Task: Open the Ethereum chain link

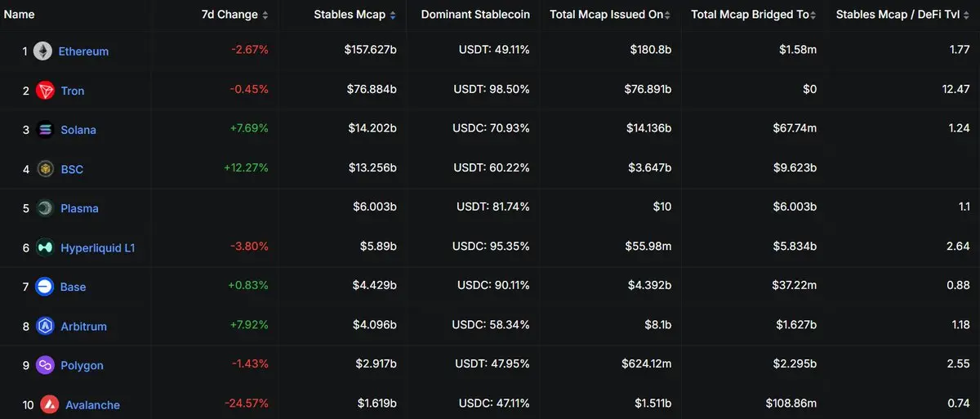Action: coord(83,51)
